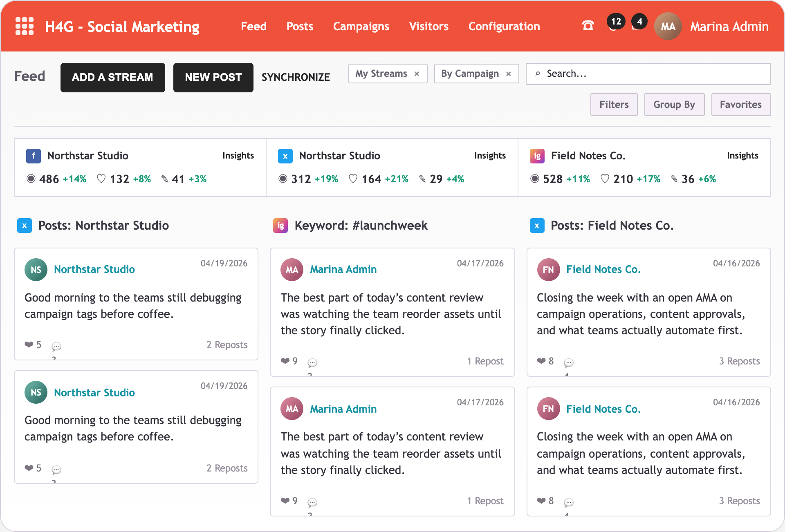Screen dimensions: 785x532
Task: Click the '+19%' views change value
Action: [x=326, y=179]
